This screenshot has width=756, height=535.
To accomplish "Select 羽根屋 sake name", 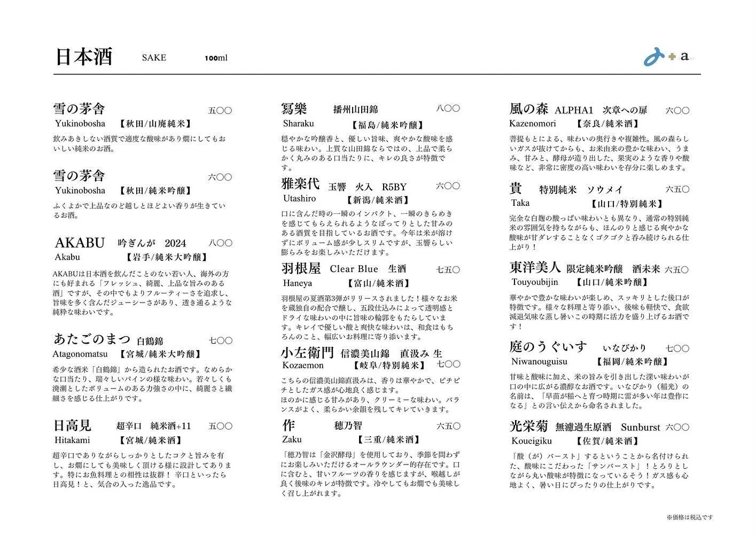I will point(301,268).
